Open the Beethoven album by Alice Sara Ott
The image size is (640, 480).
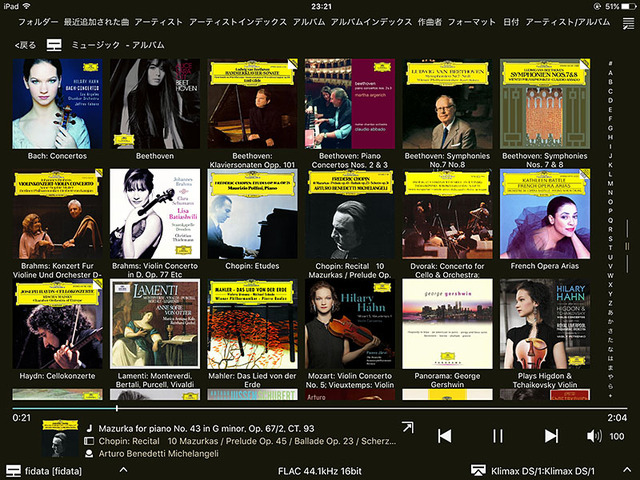click(x=155, y=104)
